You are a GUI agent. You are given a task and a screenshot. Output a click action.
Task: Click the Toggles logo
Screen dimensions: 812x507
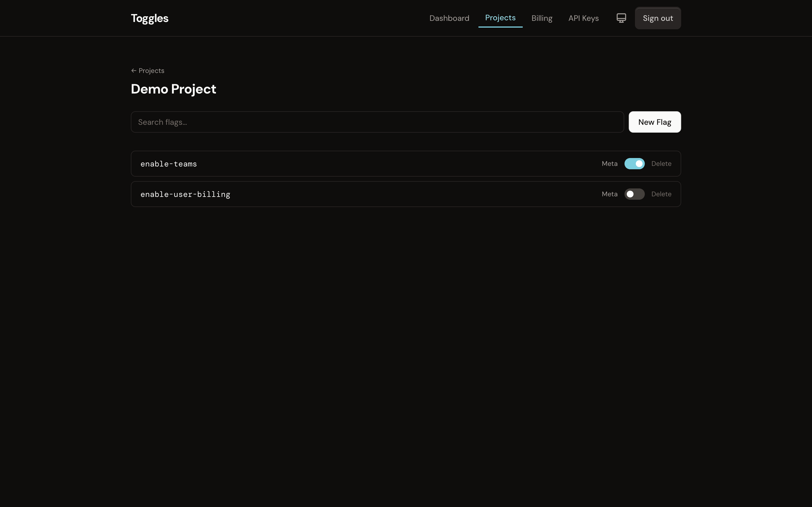tap(149, 18)
